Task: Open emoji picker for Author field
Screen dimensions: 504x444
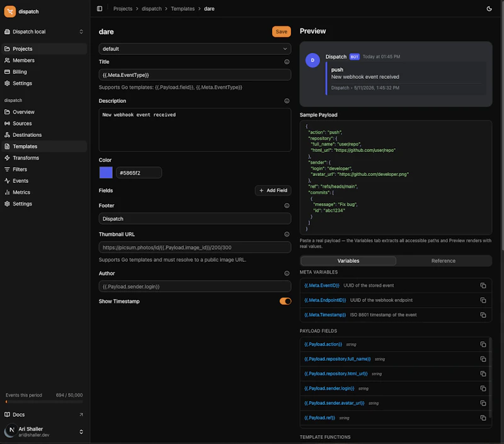Action: click(x=287, y=274)
